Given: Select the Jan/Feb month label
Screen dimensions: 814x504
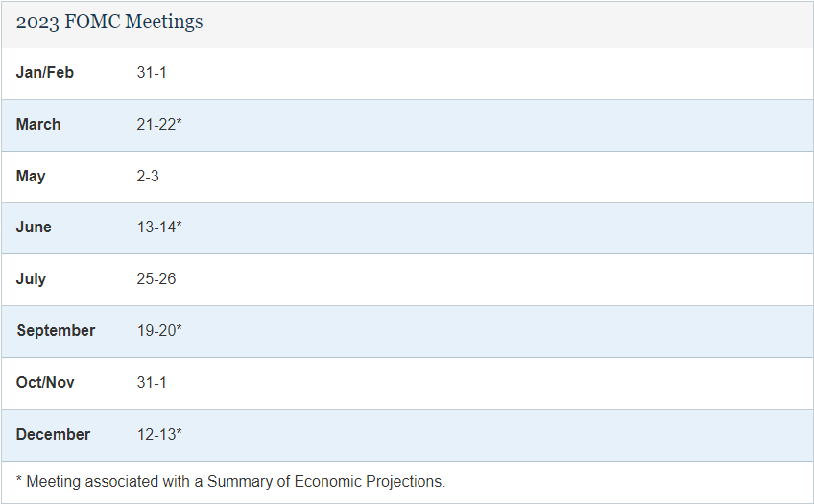Looking at the screenshot, I should 45,72.
